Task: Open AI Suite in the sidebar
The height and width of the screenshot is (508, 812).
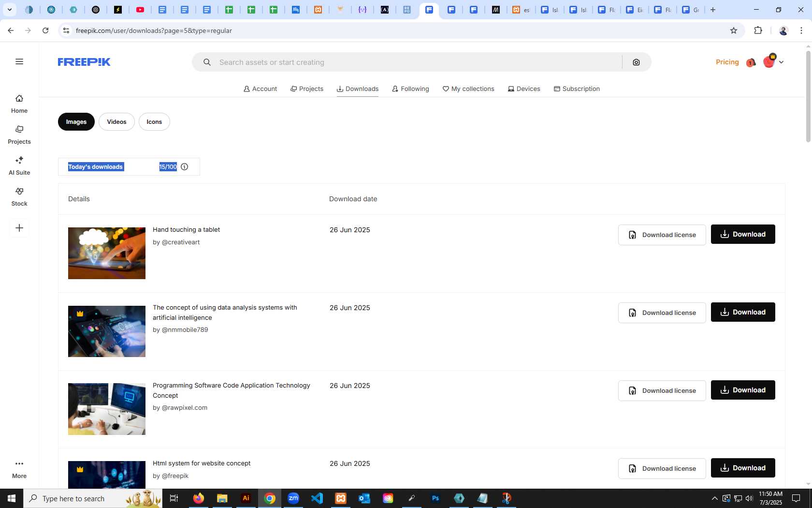Action: pyautogui.click(x=19, y=166)
